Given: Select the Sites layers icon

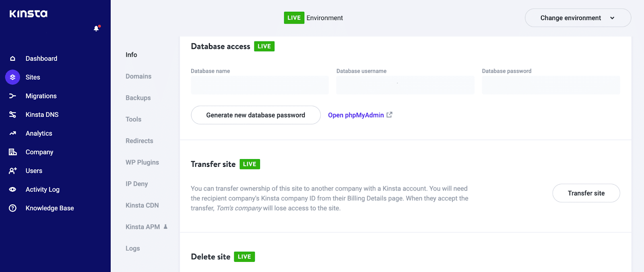Looking at the screenshot, I should [x=12, y=77].
